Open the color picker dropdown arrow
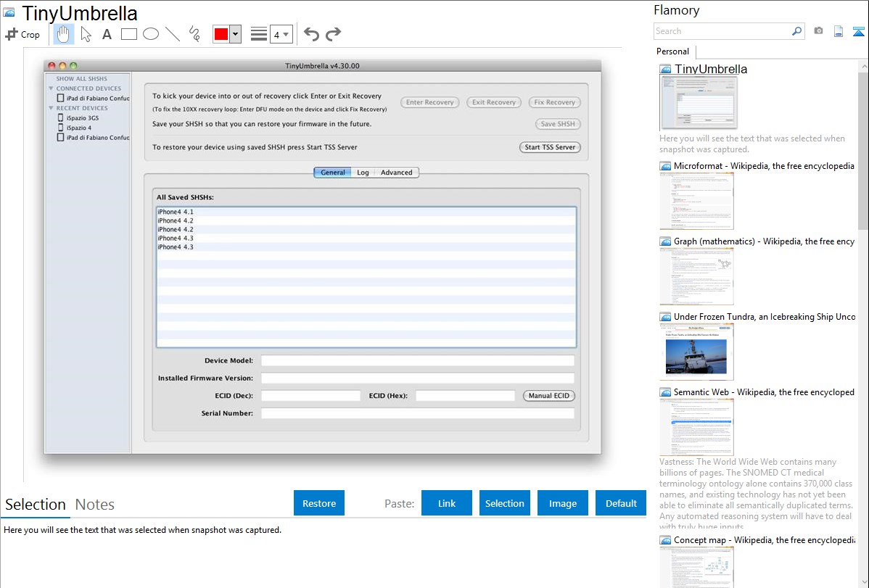This screenshot has width=869, height=588. (x=235, y=34)
